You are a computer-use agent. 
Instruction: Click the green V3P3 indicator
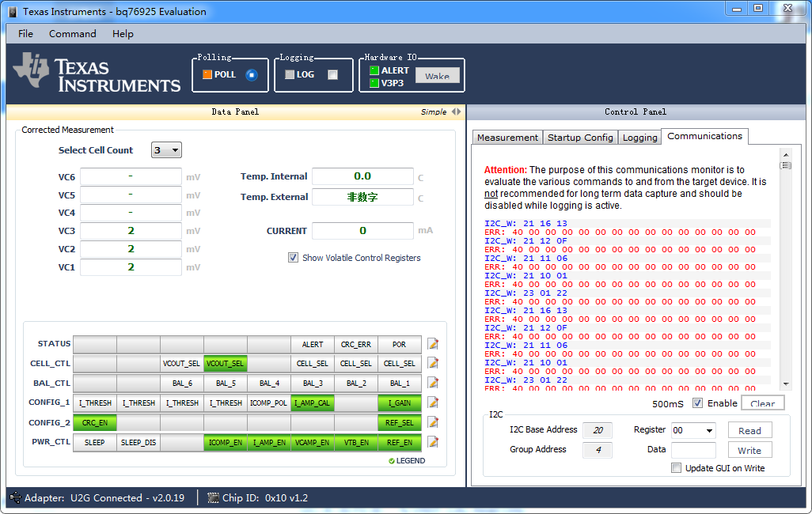coord(374,83)
